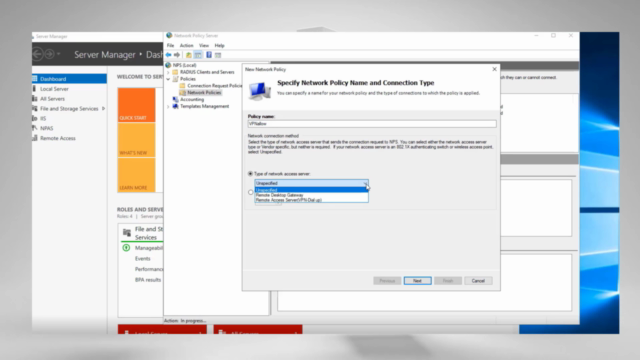Open IIS in Server Manager sidebar
Image resolution: width=640 pixels, height=360 pixels.
[69, 118]
